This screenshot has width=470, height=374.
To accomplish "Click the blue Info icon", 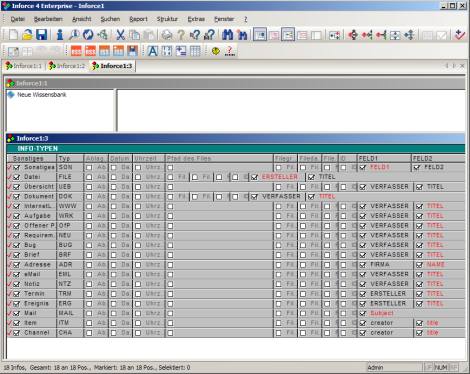I will coord(60,35).
